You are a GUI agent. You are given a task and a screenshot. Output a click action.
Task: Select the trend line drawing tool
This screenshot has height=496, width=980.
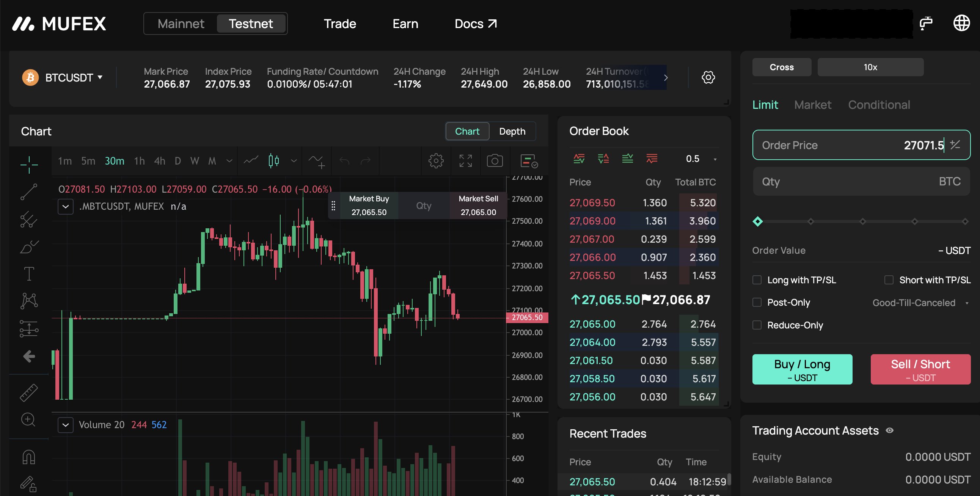point(29,192)
